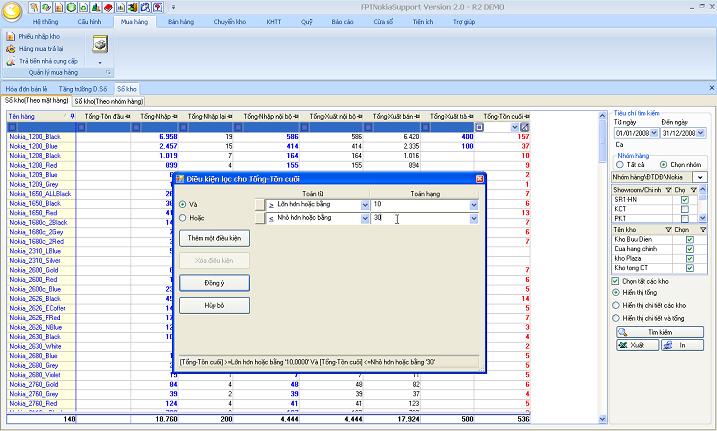The image size is (717, 431).
Task: Click the chart report document icon in toolbar
Action: point(120,7)
